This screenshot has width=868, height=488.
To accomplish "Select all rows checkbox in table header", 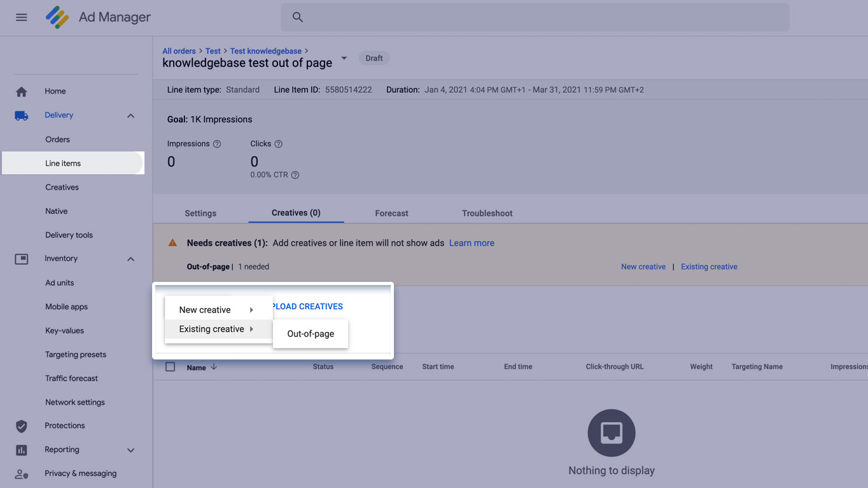I will click(x=170, y=366).
